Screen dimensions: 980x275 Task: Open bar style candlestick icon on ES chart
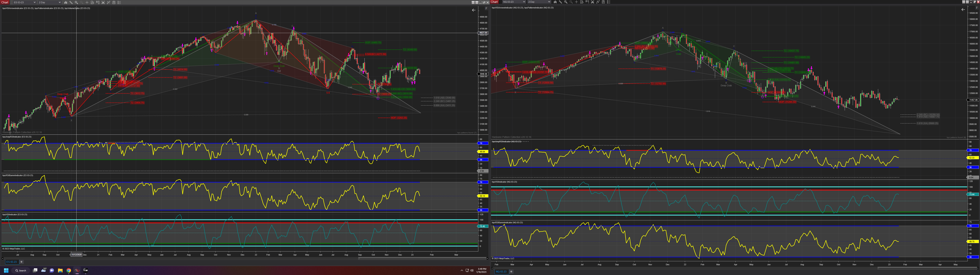pyautogui.click(x=66, y=2)
